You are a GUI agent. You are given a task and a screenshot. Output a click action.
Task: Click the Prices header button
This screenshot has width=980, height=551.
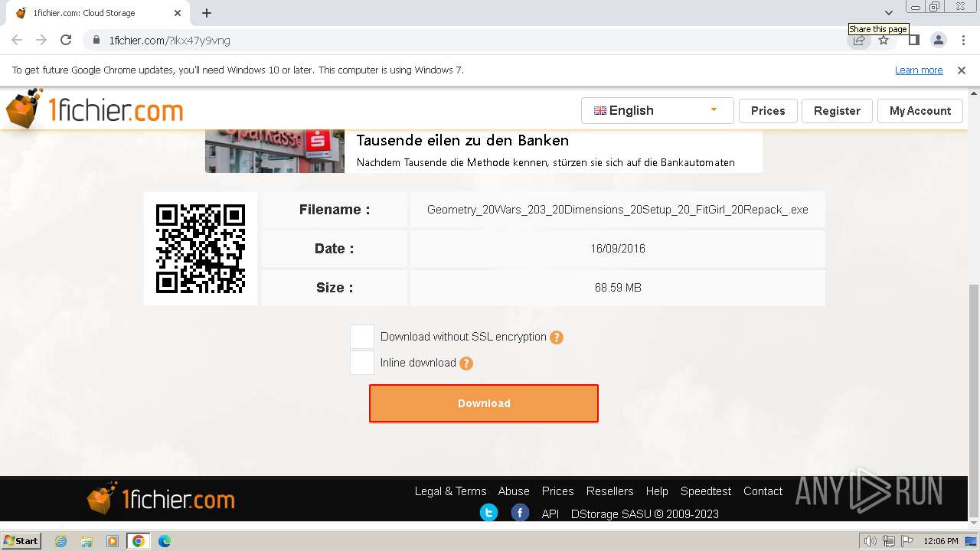(x=768, y=110)
